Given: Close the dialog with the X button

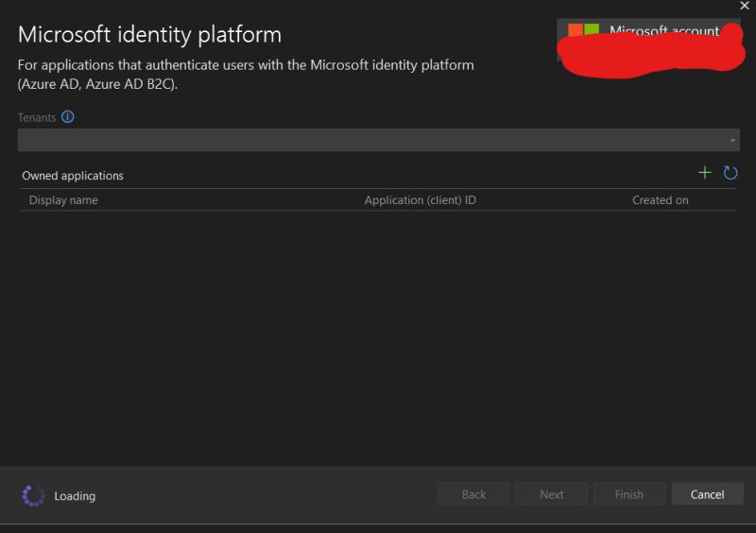Looking at the screenshot, I should (745, 6).
